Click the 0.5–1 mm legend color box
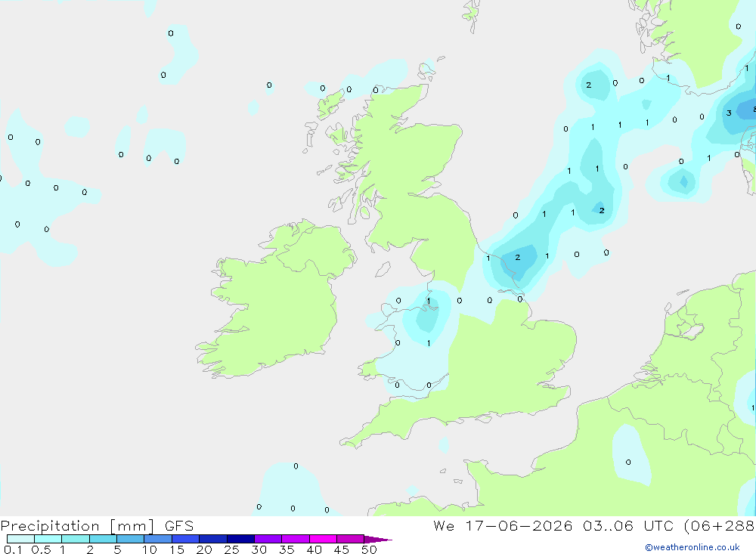Image resolution: width=756 pixels, height=554 pixels. click(x=48, y=539)
